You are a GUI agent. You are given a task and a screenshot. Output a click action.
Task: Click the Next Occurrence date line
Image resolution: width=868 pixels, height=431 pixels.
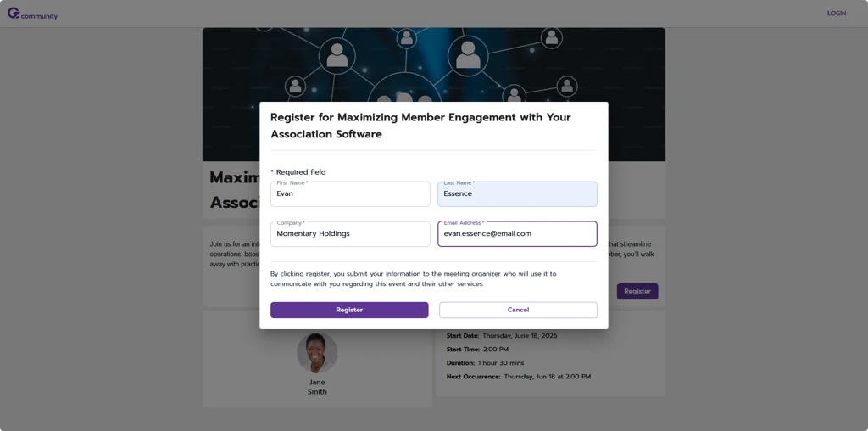[x=518, y=377]
